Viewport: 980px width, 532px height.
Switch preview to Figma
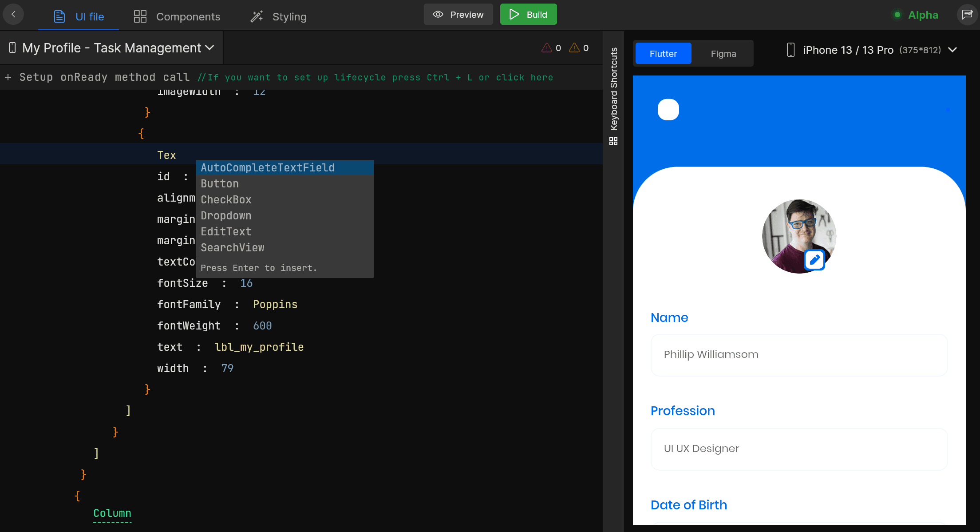pyautogui.click(x=723, y=53)
